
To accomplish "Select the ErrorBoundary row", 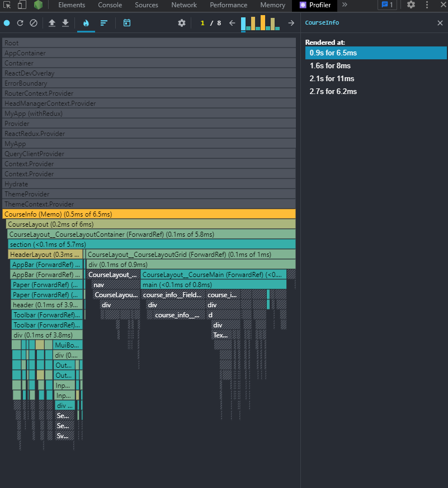I will click(149, 83).
